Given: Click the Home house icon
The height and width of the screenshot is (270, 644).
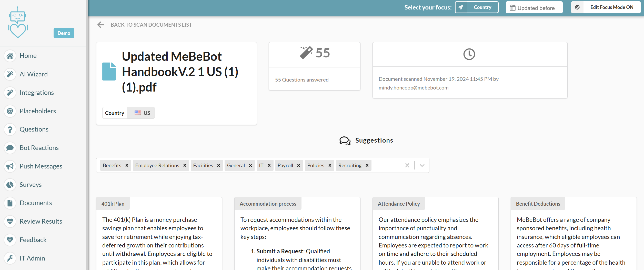Looking at the screenshot, I should [10, 56].
